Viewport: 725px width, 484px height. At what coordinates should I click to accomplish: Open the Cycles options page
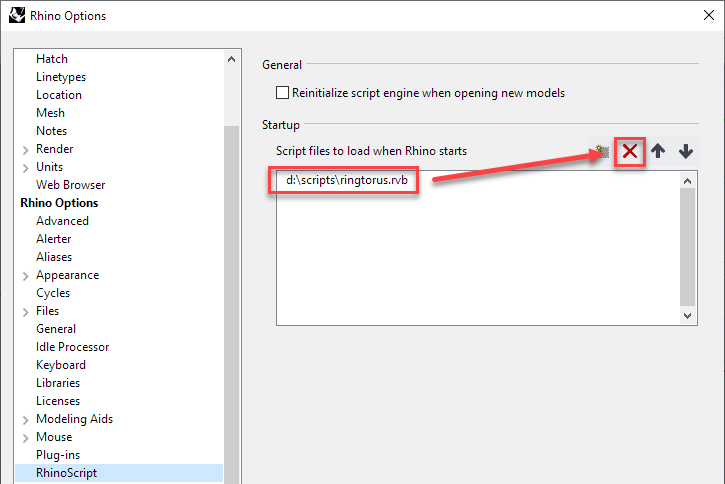coord(53,293)
